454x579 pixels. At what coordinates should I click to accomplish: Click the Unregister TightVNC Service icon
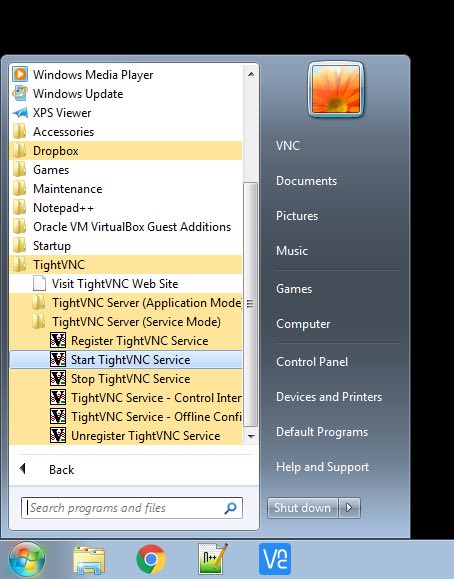[x=58, y=435]
